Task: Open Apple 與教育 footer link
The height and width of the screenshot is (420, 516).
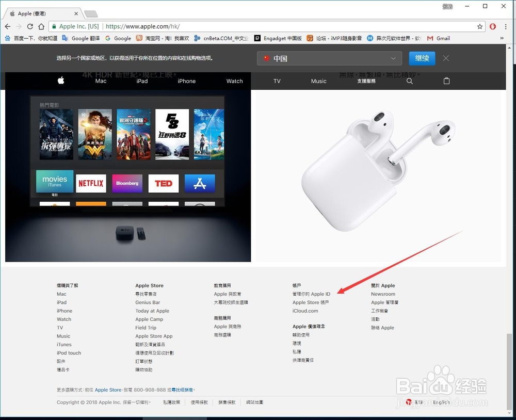Action: [x=228, y=294]
